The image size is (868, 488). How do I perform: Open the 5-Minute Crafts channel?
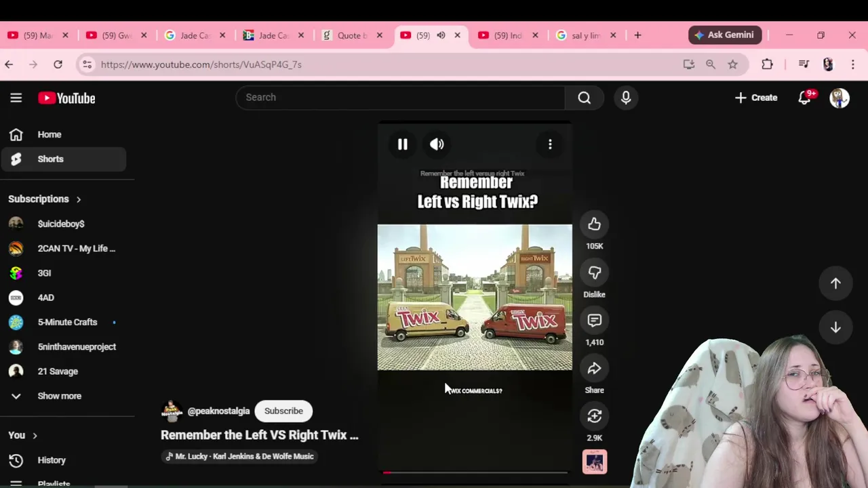pos(63,322)
